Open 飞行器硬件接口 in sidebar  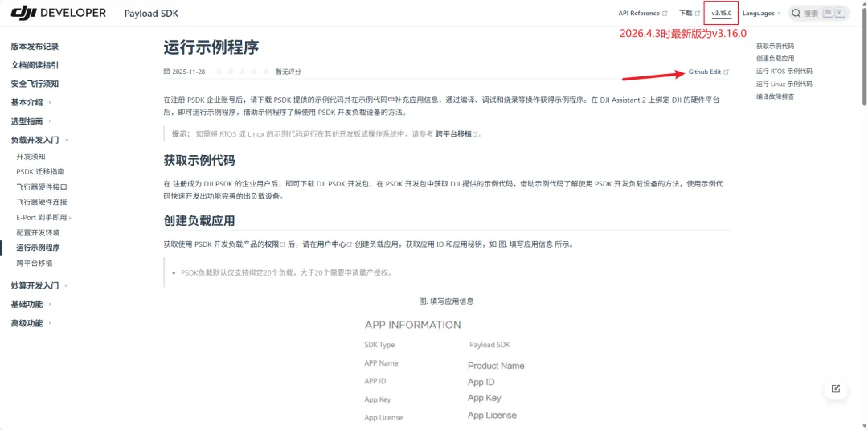coord(42,187)
